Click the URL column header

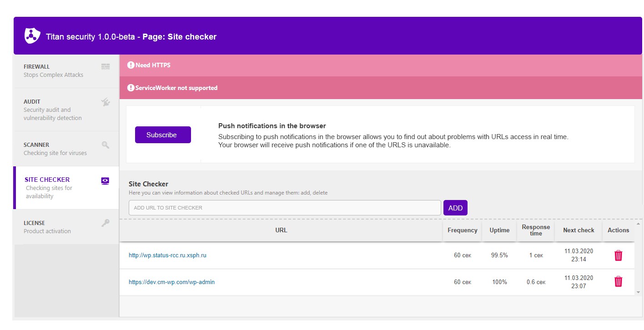(x=281, y=230)
